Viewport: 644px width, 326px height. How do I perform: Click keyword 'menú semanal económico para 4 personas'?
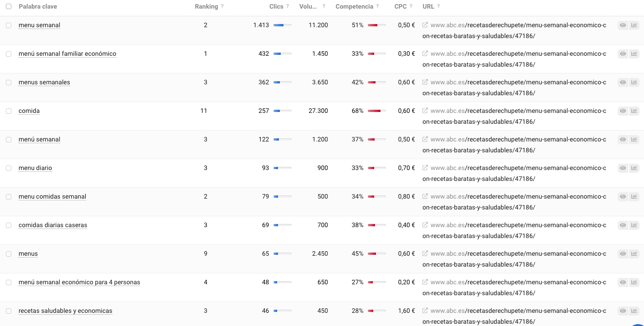[79, 282]
